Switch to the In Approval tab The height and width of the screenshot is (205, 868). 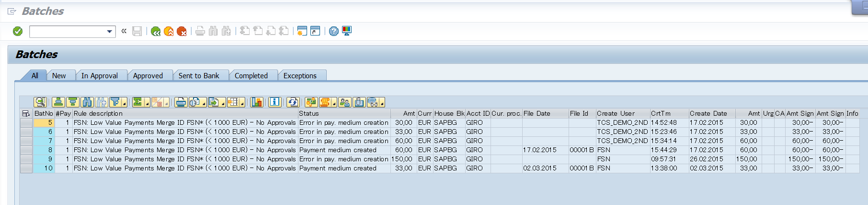point(99,76)
